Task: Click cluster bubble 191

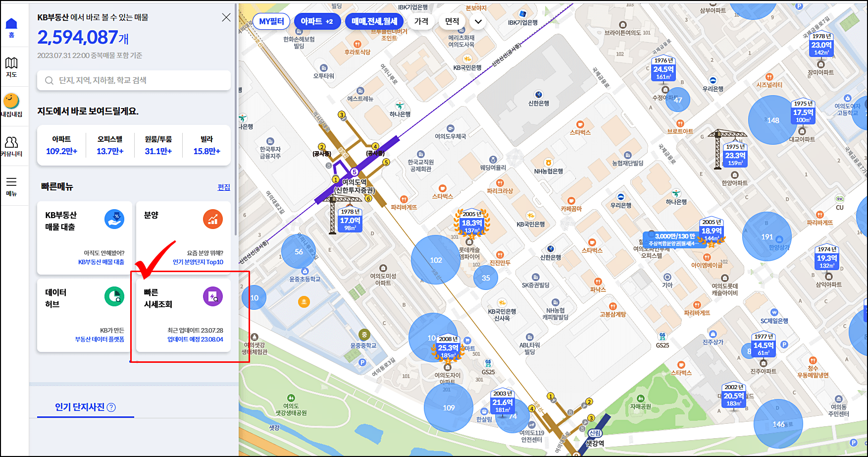Action: point(767,236)
